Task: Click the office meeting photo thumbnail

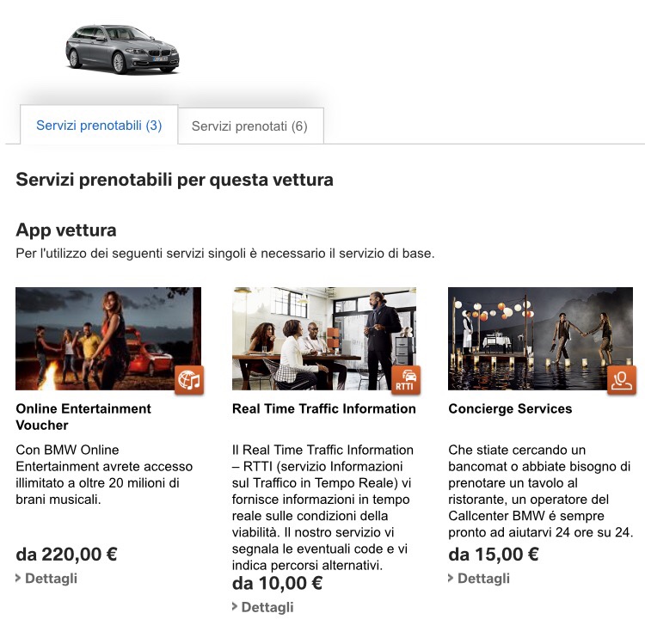Action: 324,339
